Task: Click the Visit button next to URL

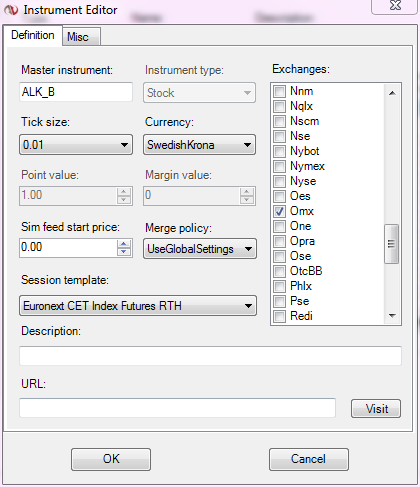Action: [x=376, y=409]
